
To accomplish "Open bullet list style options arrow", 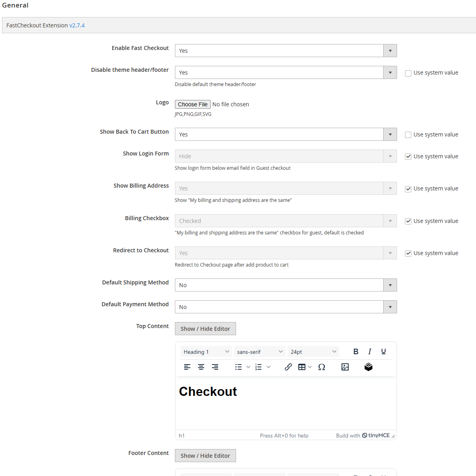I will [248, 367].
